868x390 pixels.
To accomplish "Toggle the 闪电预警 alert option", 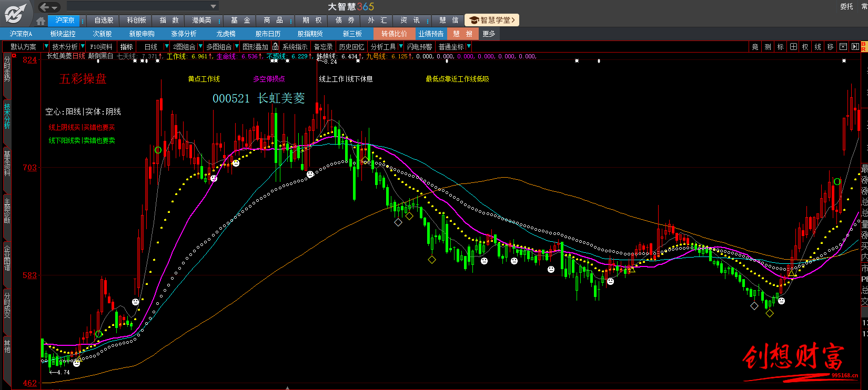I will pyautogui.click(x=419, y=47).
